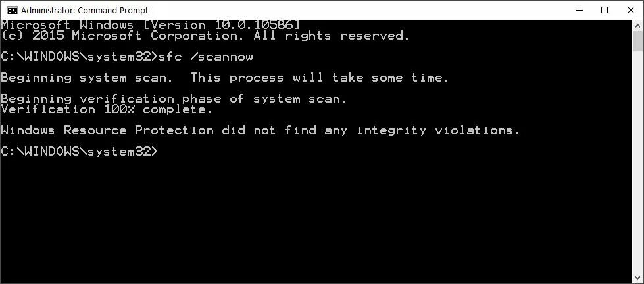This screenshot has width=644, height=284.
Task: Click the 'Administrator: Command Prompt' title text
Action: (x=84, y=10)
